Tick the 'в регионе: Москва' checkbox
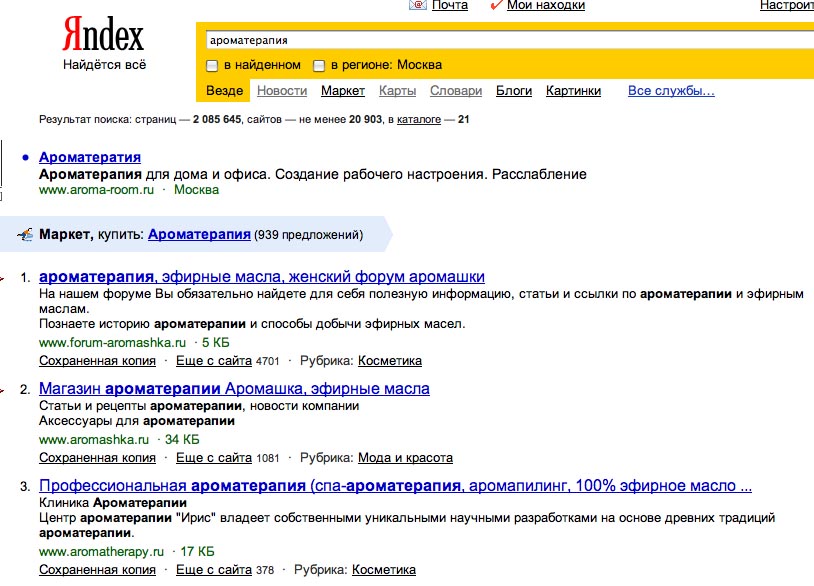The height and width of the screenshot is (586, 814). [319, 65]
